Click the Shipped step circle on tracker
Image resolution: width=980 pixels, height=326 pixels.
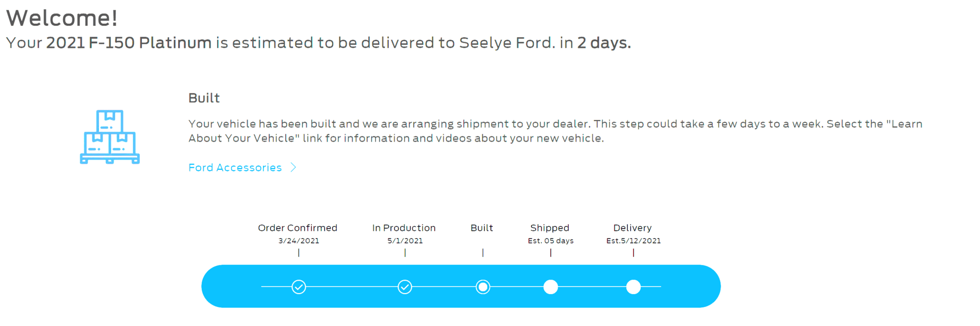(550, 287)
